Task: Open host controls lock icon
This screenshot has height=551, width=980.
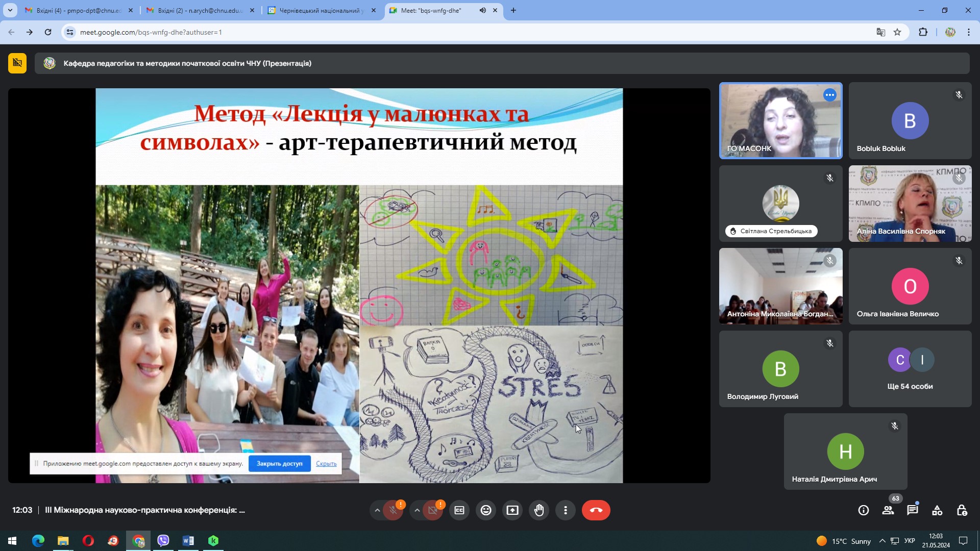Action: coord(962,510)
